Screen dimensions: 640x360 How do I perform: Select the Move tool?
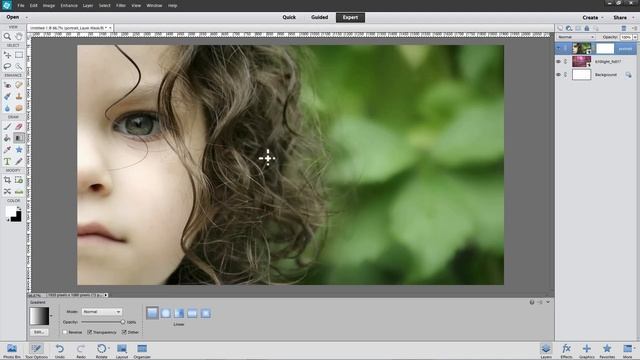pyautogui.click(x=7, y=55)
